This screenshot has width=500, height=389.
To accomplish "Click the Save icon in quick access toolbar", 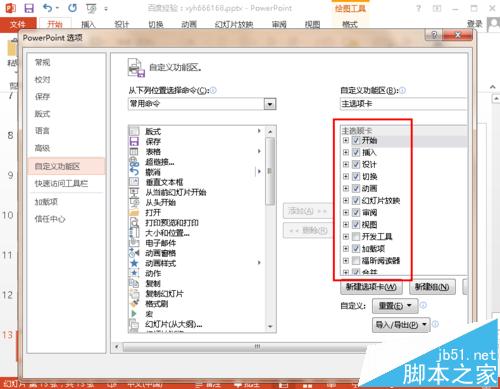I will [x=29, y=8].
